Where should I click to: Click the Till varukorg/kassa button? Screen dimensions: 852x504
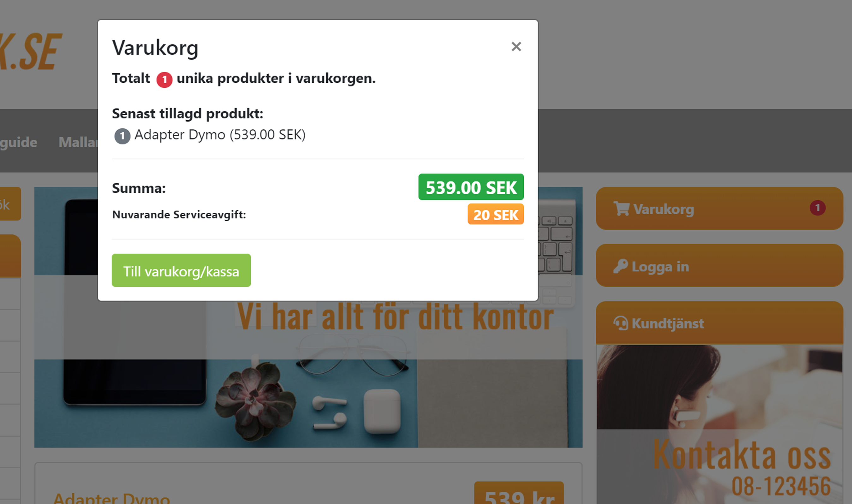click(x=181, y=270)
